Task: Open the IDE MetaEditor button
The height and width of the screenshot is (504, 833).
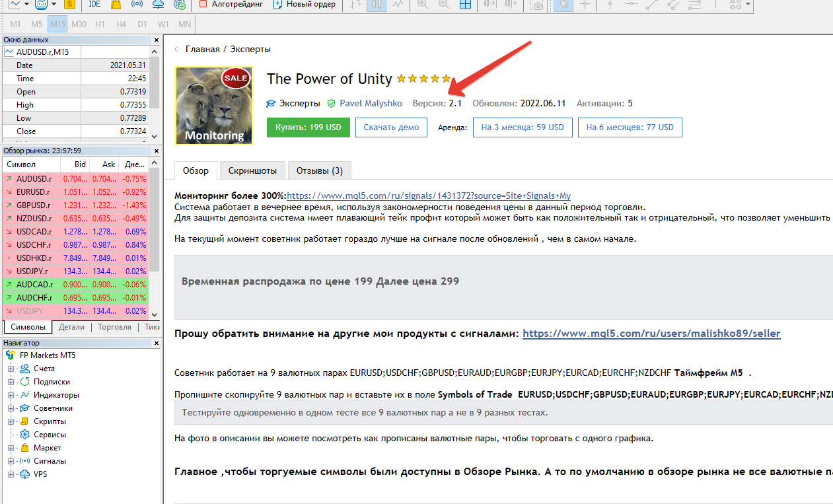Action: click(x=94, y=4)
